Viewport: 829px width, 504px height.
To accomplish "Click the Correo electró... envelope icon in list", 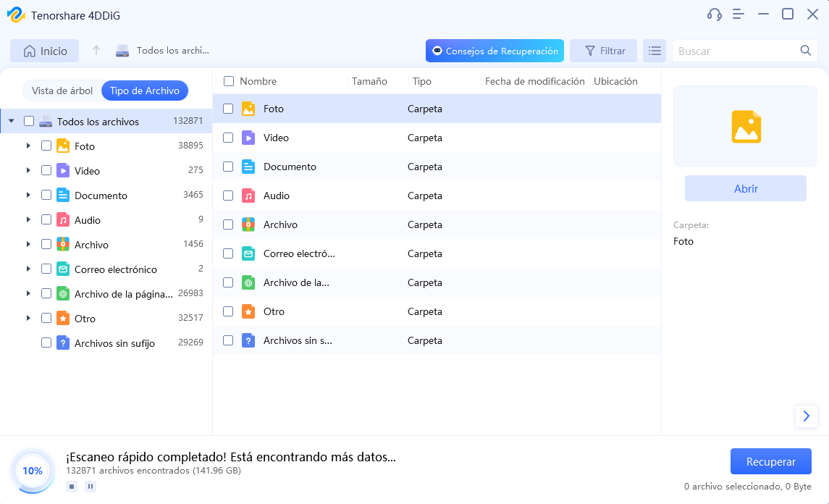I will tap(248, 253).
